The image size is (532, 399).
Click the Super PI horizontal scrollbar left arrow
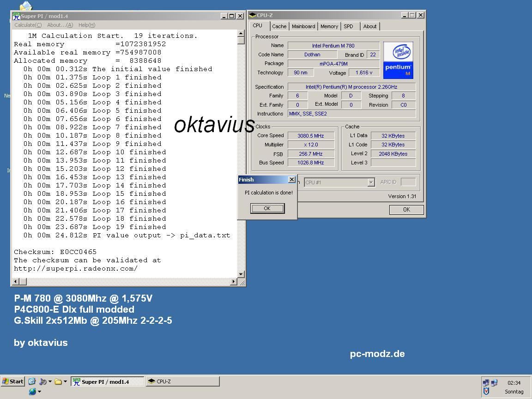(16, 281)
